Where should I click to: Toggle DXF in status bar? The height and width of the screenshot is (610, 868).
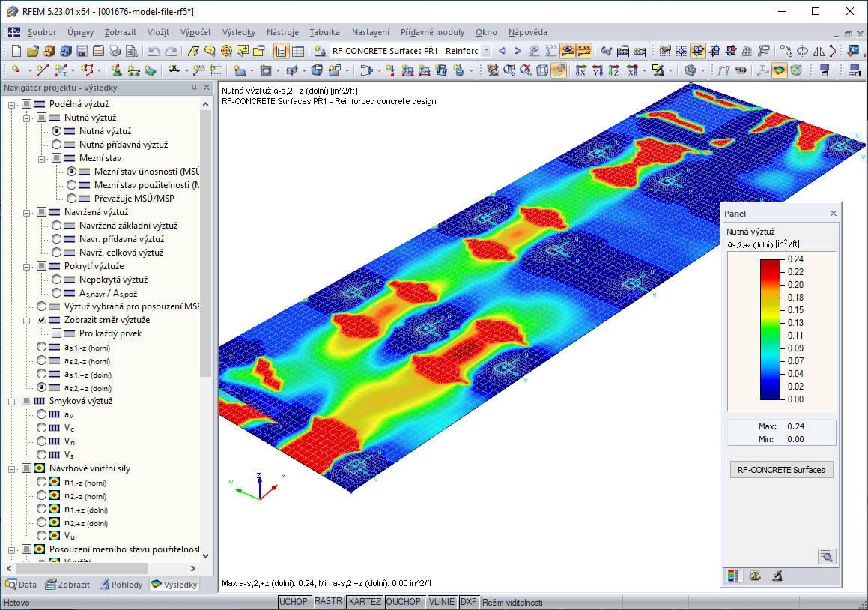468,602
